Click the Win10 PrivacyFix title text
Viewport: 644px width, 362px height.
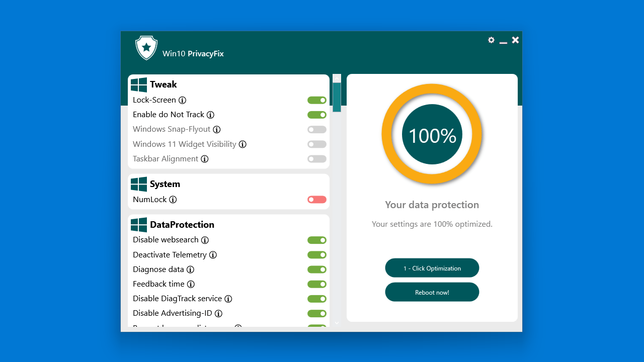[x=193, y=54]
